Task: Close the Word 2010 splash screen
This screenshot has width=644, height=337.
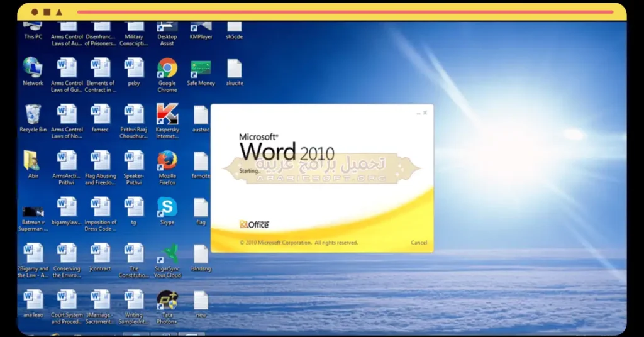Action: tap(425, 113)
